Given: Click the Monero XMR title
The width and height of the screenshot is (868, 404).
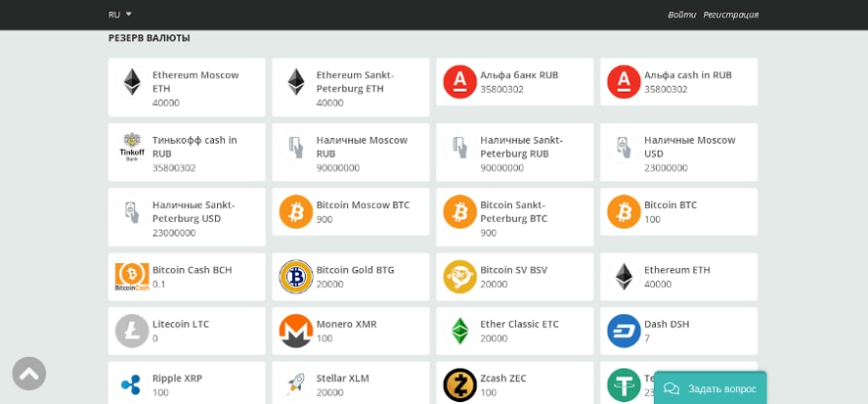Looking at the screenshot, I should pyautogui.click(x=346, y=324).
